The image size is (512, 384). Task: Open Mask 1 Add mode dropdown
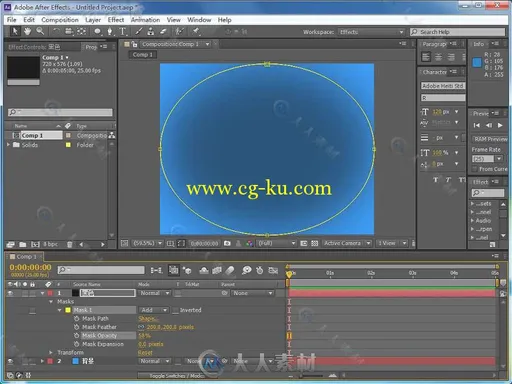click(153, 310)
